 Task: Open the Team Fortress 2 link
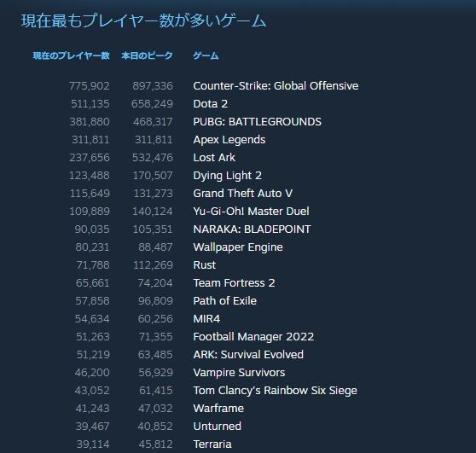tap(234, 283)
